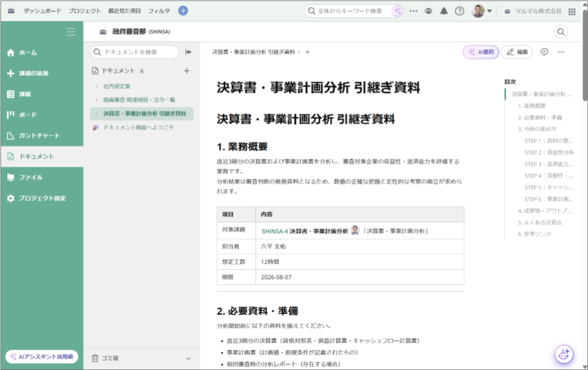Click the ドキュメントを検索 field
Screen dimensions: 588x370
(x=135, y=52)
